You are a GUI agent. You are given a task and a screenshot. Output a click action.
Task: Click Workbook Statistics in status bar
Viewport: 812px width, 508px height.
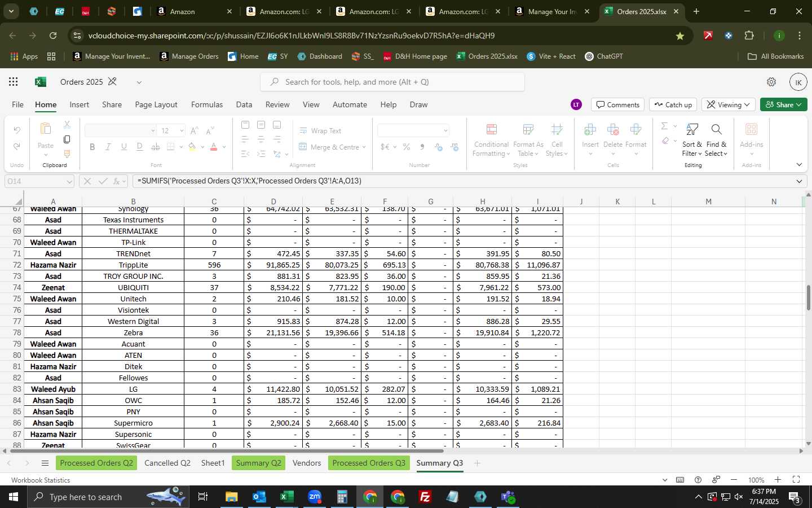pyautogui.click(x=41, y=480)
